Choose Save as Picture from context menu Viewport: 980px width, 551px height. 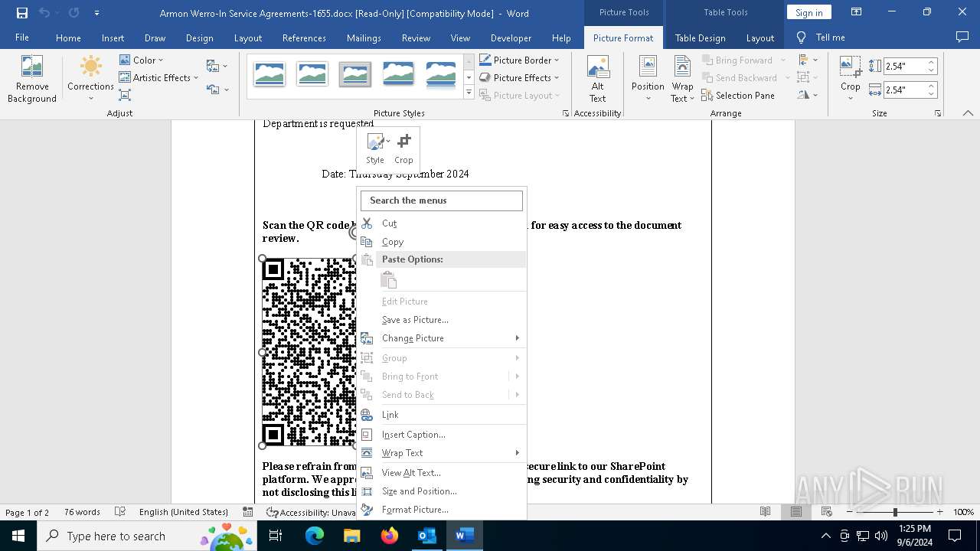point(443,320)
